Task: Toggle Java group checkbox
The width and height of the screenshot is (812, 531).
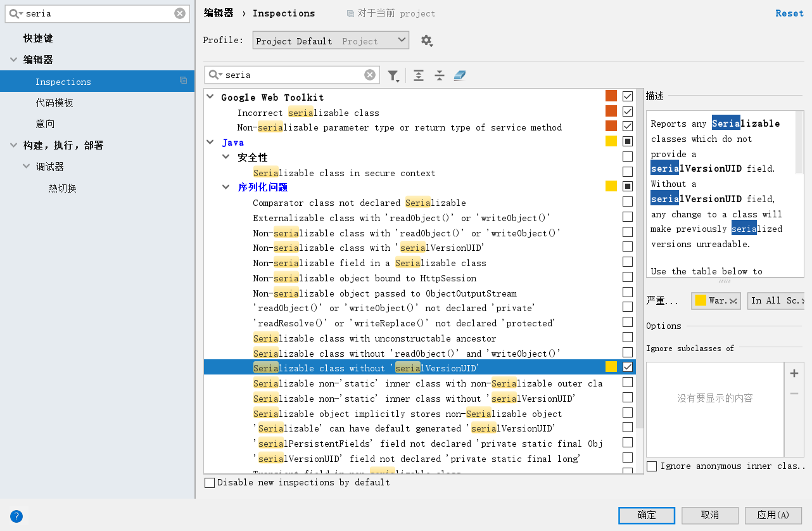Action: pyautogui.click(x=628, y=141)
